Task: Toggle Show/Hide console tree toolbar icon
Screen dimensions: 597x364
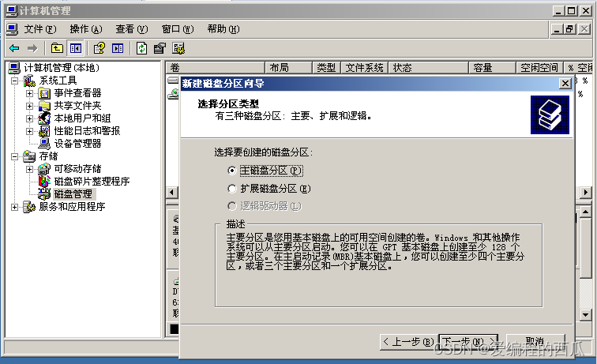Action: [x=76, y=48]
